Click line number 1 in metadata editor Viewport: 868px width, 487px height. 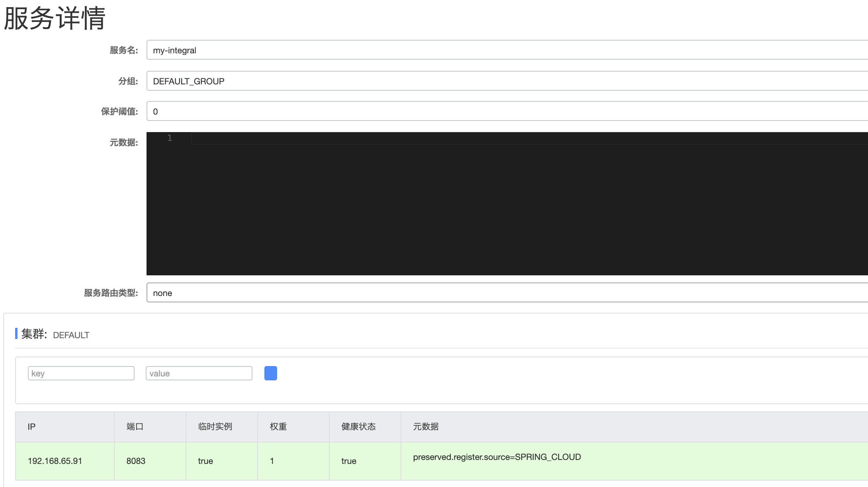click(x=170, y=138)
